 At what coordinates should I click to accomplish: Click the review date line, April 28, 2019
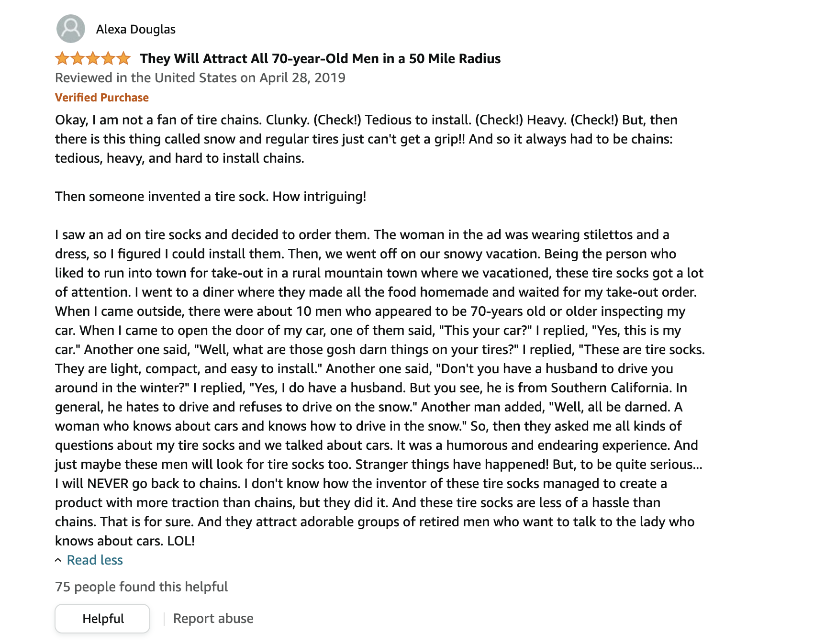point(200,78)
